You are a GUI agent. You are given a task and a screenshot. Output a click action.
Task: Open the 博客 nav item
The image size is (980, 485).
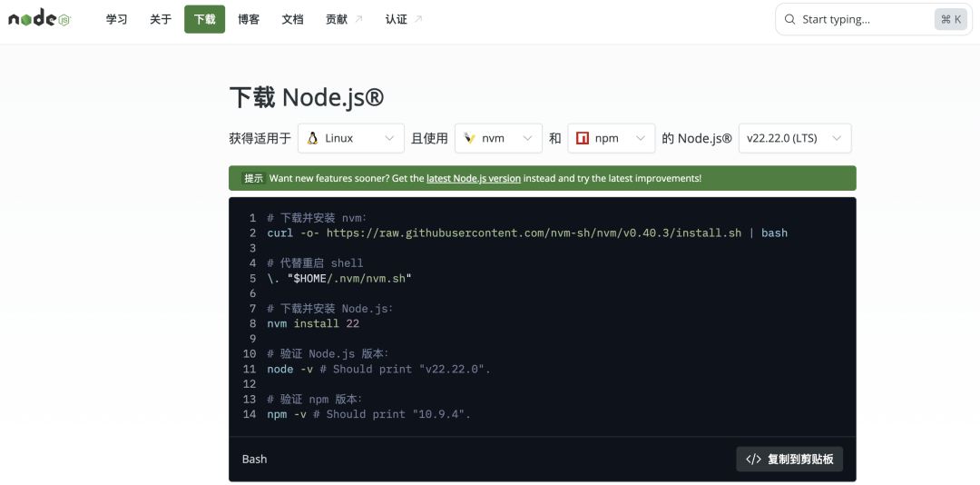point(249,19)
